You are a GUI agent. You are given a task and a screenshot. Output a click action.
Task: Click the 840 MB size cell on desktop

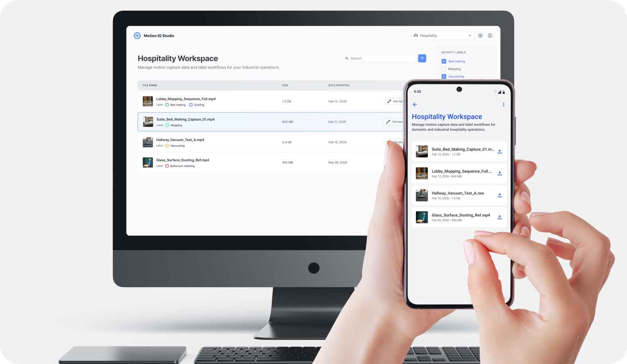tap(287, 122)
